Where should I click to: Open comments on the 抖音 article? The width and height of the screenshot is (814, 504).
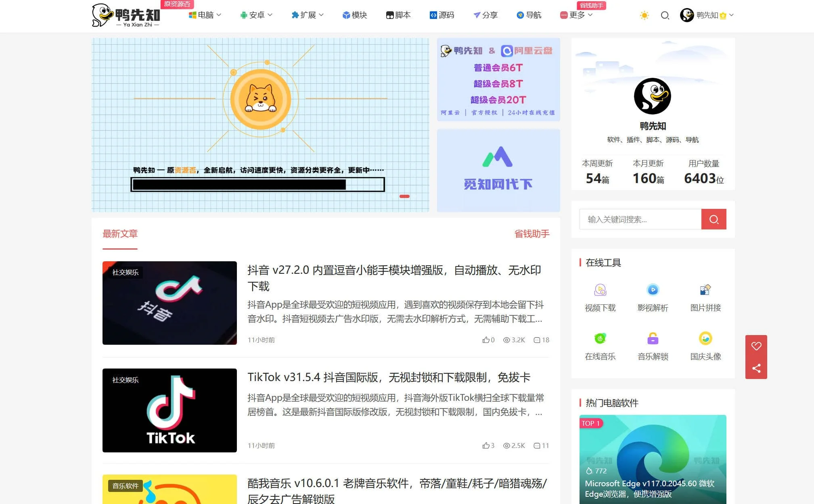pyautogui.click(x=542, y=340)
